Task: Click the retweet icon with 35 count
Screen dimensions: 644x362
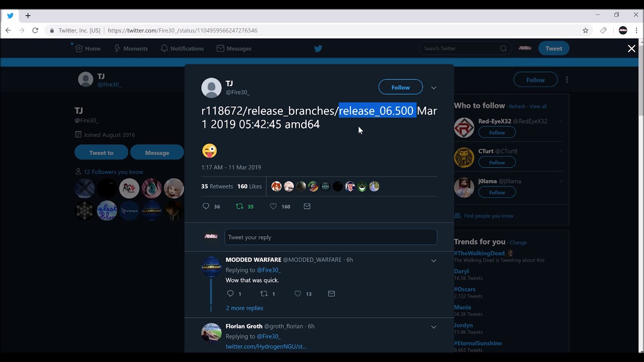Action: pos(240,206)
